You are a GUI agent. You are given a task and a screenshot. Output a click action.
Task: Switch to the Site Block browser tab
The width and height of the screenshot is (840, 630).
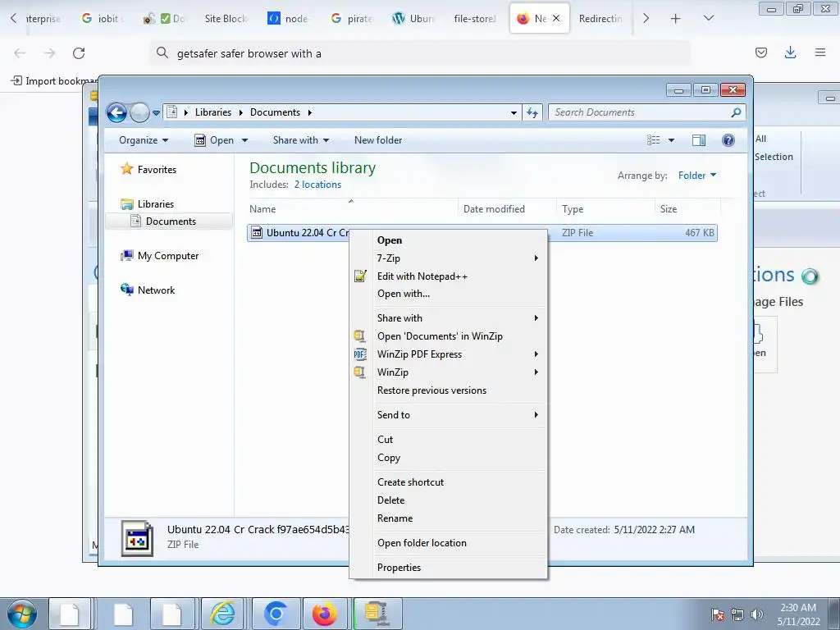[x=226, y=19]
